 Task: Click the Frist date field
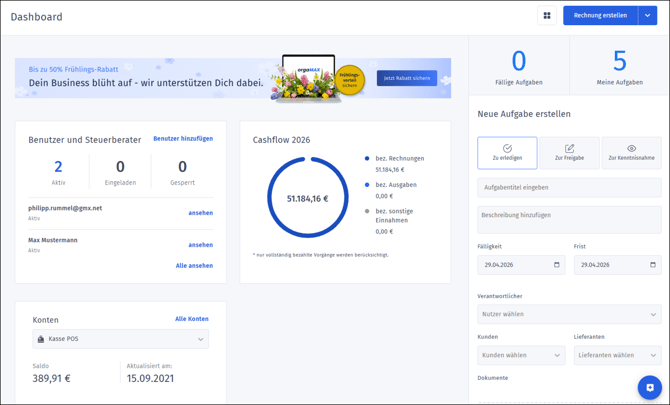pyautogui.click(x=617, y=265)
